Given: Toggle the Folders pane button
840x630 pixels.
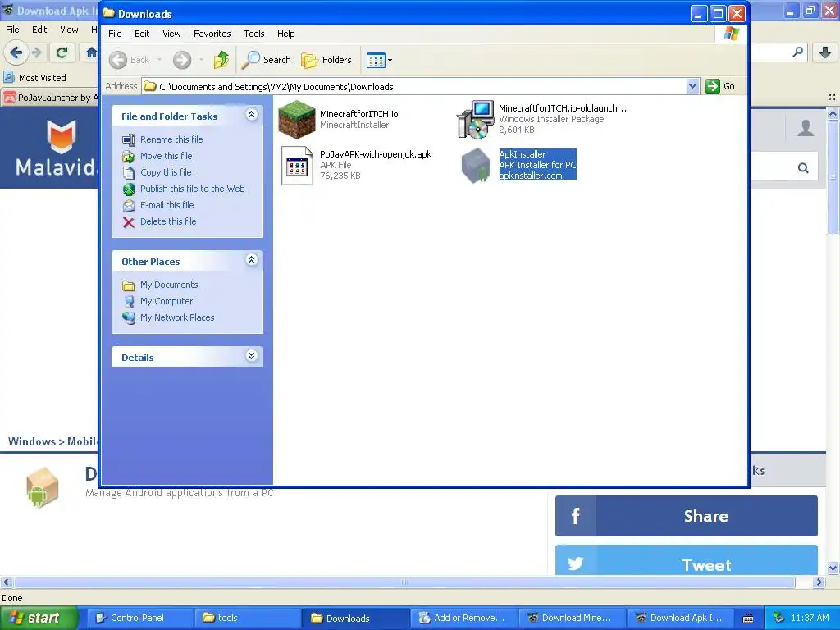Looking at the screenshot, I should (326, 60).
